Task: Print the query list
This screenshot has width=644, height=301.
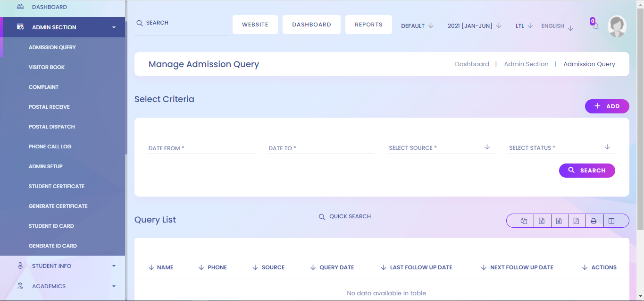Action: [594, 220]
